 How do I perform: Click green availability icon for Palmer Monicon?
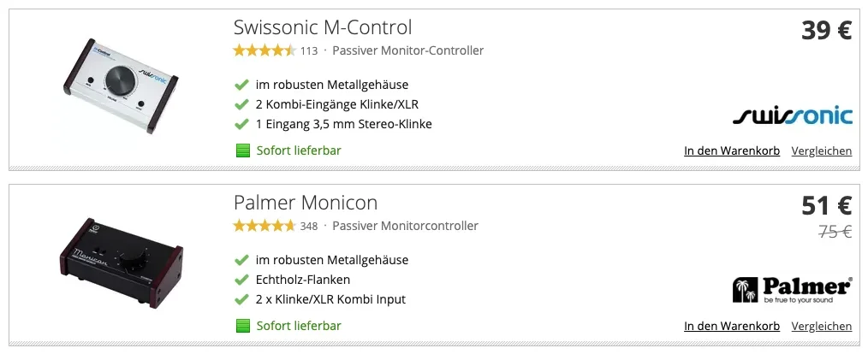[242, 326]
